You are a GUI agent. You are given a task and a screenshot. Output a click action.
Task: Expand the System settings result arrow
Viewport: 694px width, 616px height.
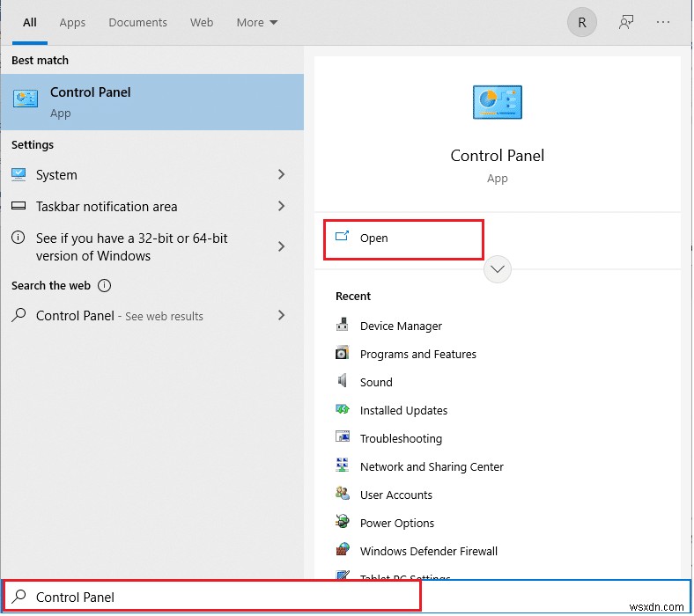pos(282,175)
